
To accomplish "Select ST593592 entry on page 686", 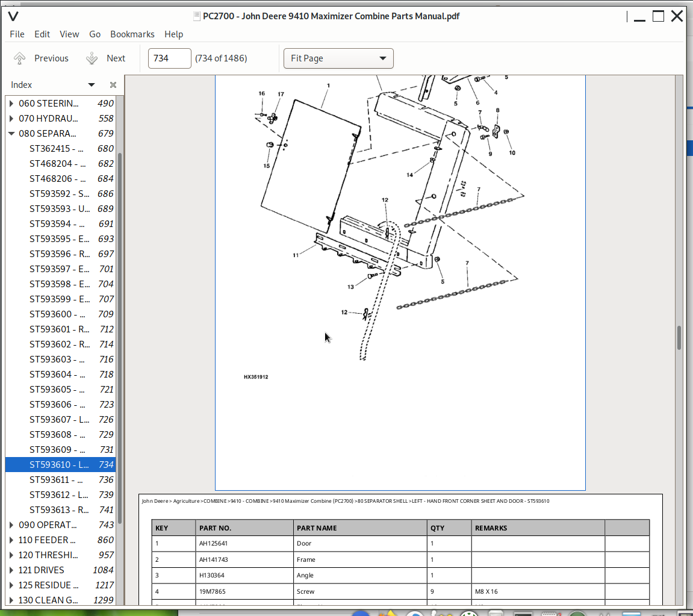I will click(59, 194).
